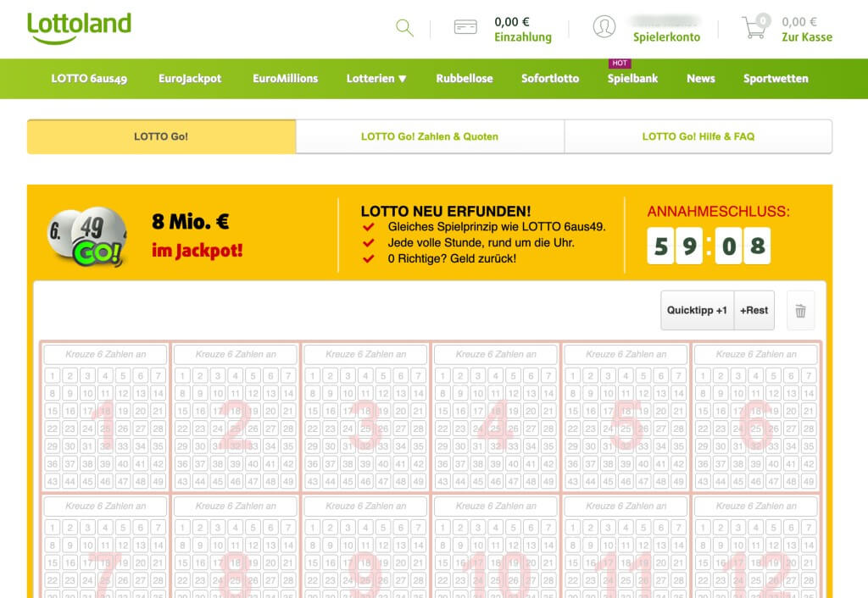Open the Spielerkonto link
This screenshot has height=598, width=868.
tap(666, 37)
